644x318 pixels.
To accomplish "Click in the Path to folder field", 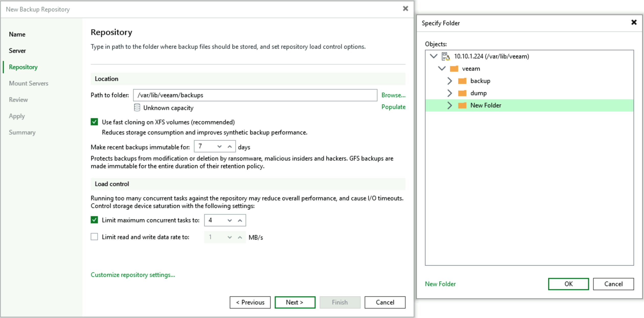I will point(255,95).
